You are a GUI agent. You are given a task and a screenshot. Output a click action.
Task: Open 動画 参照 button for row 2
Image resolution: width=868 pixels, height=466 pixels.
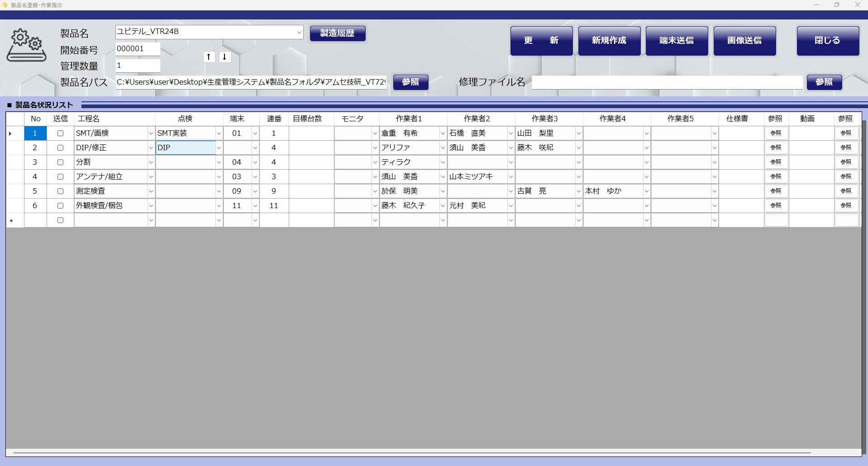pos(846,147)
